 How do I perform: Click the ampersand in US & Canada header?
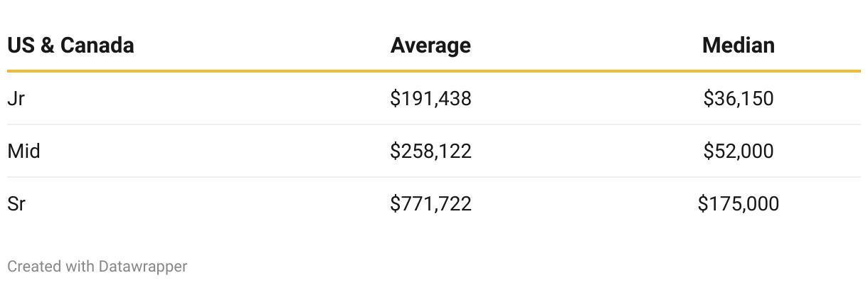[47, 46]
